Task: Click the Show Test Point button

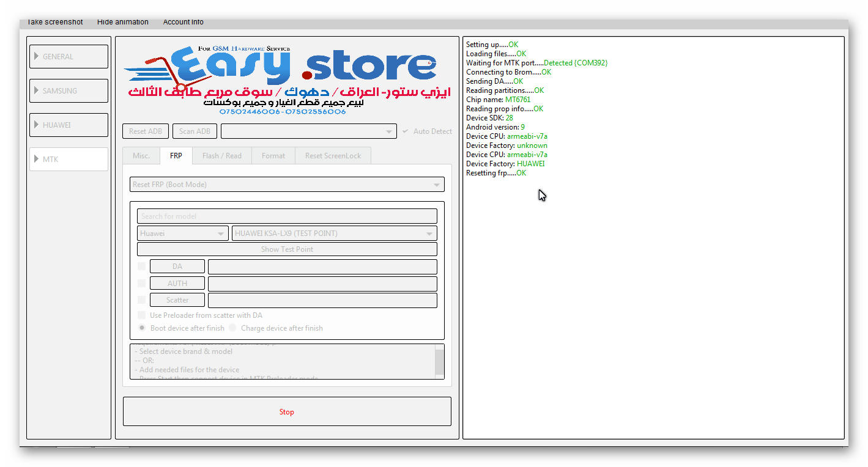Action: point(287,249)
